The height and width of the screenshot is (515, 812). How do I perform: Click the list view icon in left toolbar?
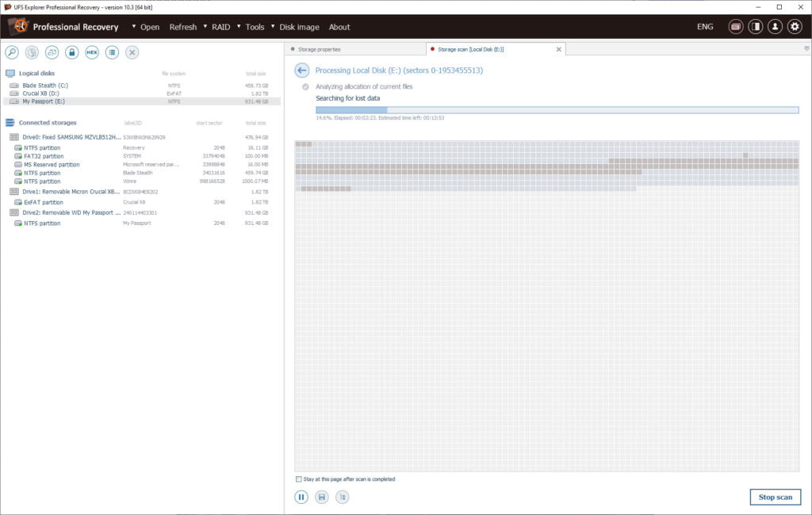point(112,52)
